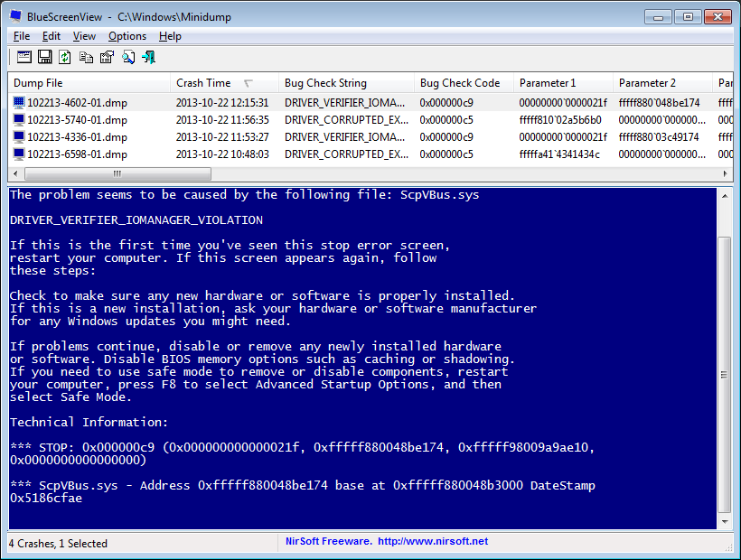
Task: Click the Refresh toolbar icon
Action: [x=65, y=57]
